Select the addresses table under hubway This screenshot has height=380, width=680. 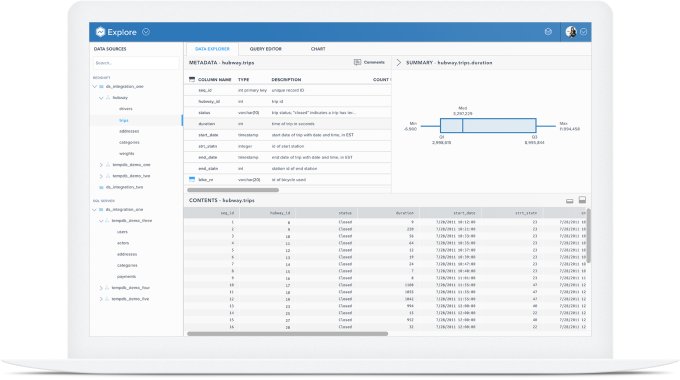pos(129,131)
